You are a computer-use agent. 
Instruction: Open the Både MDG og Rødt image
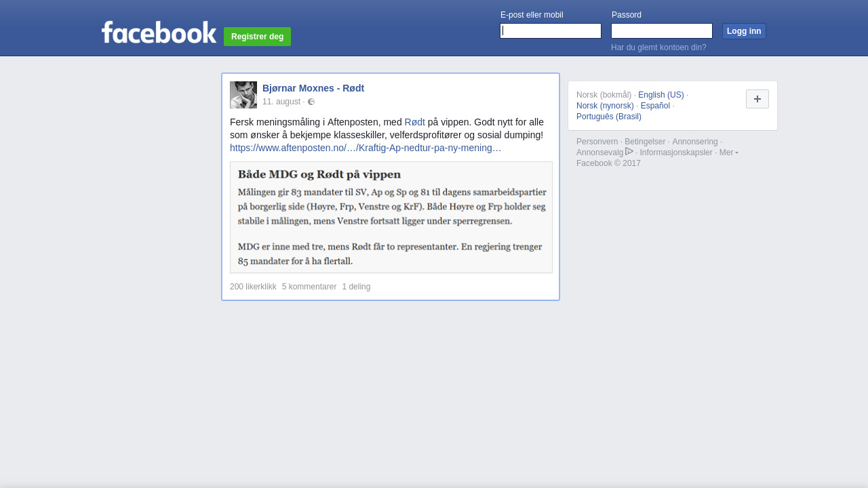[x=391, y=217]
